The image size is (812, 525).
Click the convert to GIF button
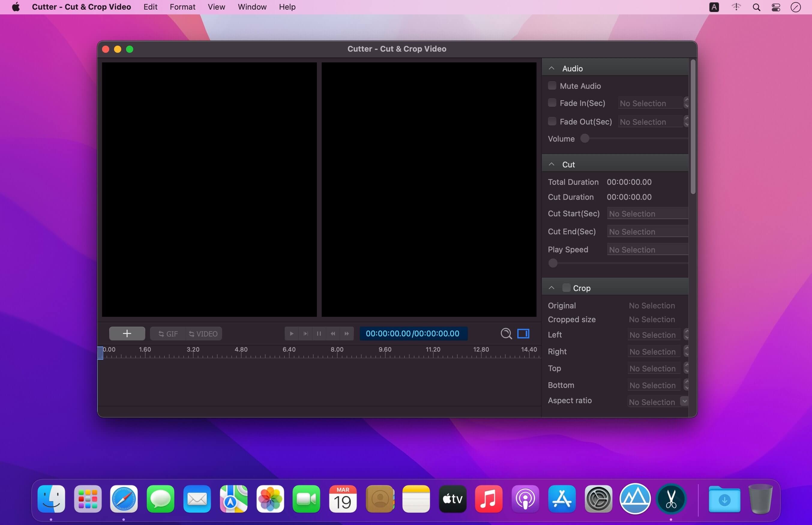pos(168,334)
